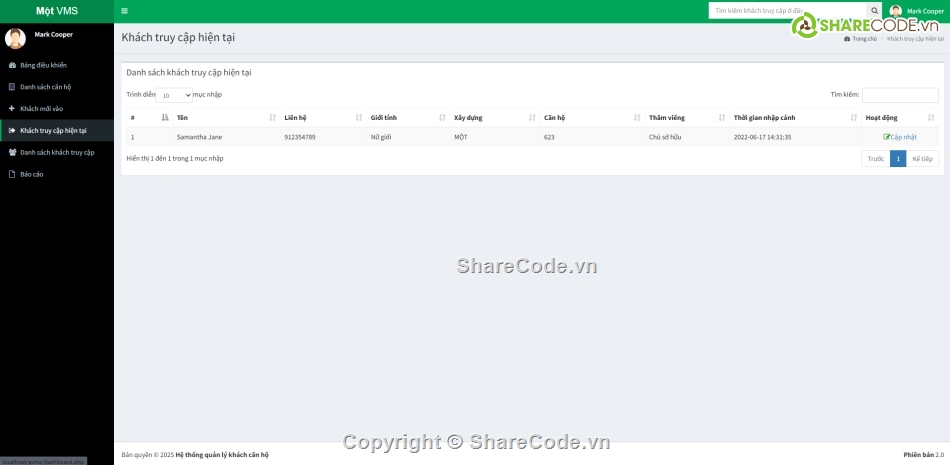Click building icon beside Danh sách căn hộ

click(12, 87)
